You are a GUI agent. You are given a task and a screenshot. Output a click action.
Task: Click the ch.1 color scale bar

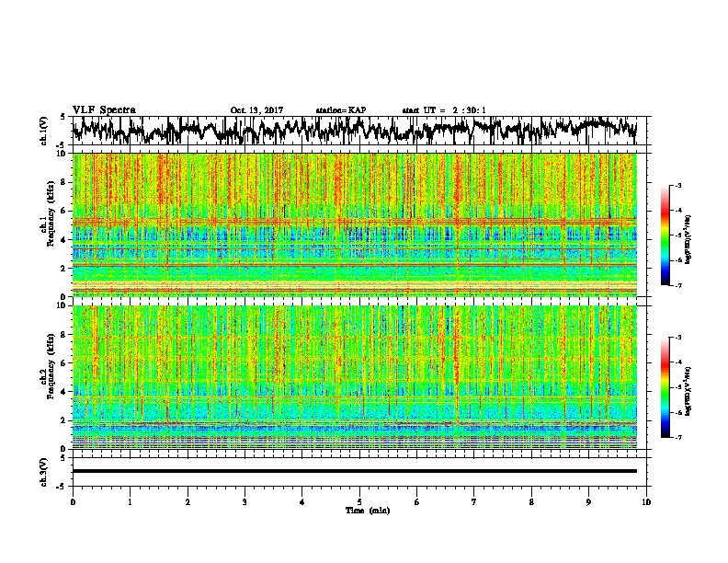pos(665,236)
